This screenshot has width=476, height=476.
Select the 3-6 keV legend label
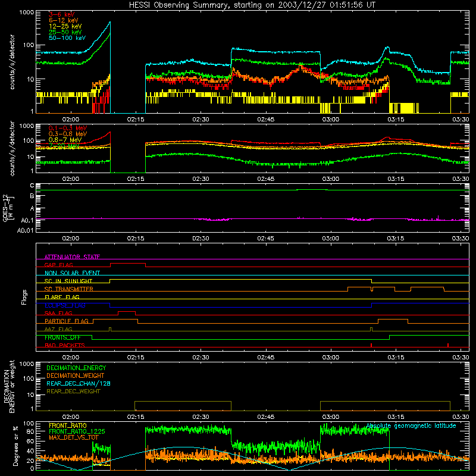pos(62,14)
